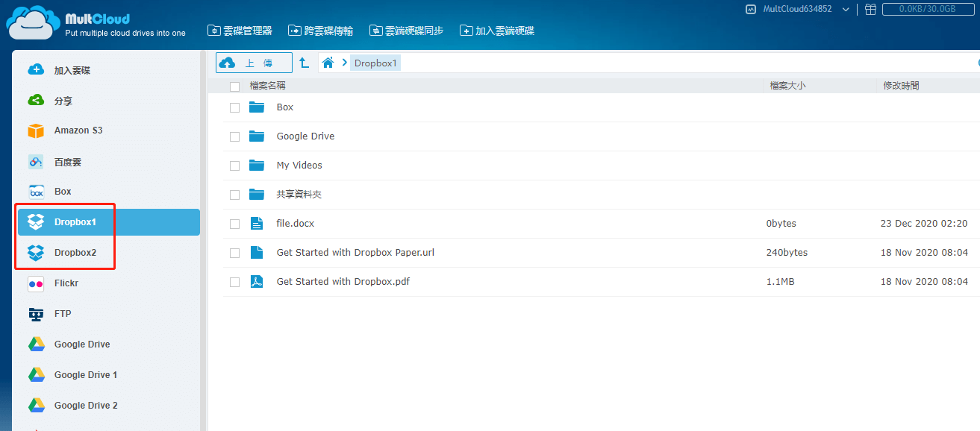Click the 百度雲 sidebar icon
Screen dimensions: 980x431
click(x=36, y=162)
